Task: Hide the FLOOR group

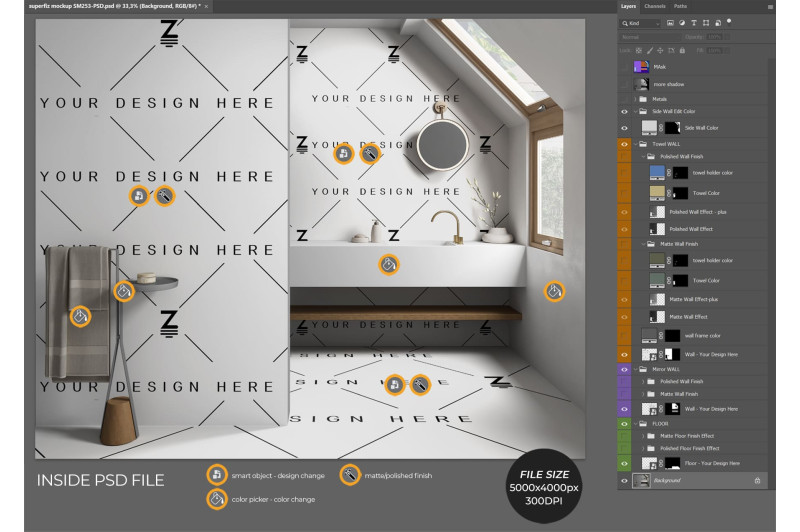Action: coord(624,423)
